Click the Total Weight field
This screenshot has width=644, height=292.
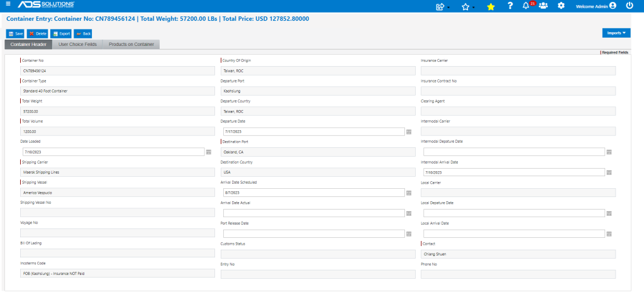tap(118, 111)
